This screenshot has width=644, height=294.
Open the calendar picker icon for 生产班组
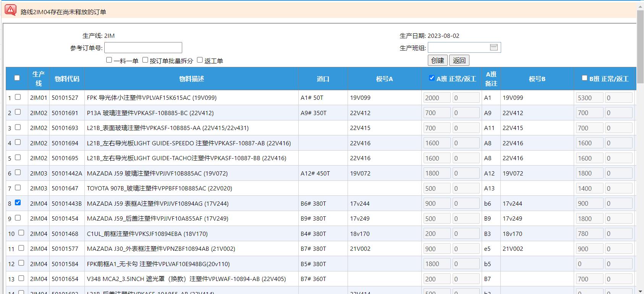tap(494, 47)
